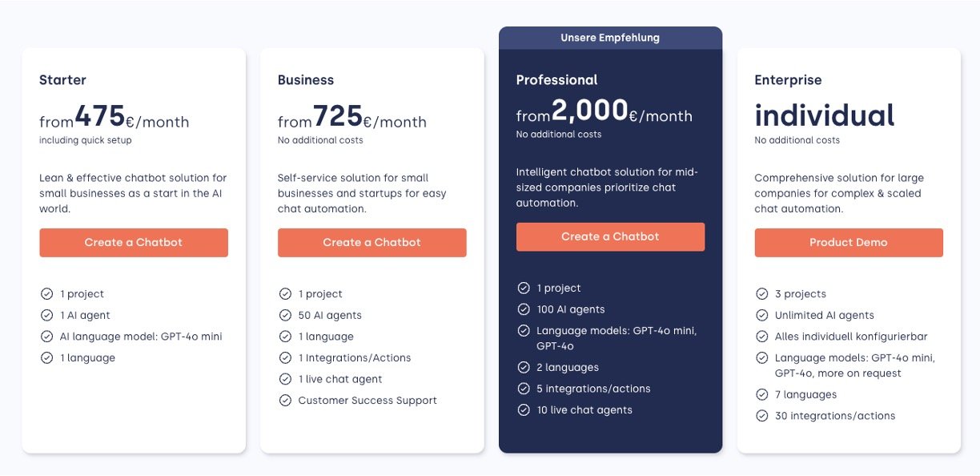Click check icon beside '10 live chat agents'
Viewport: 980px width, 476px height.
(x=524, y=410)
